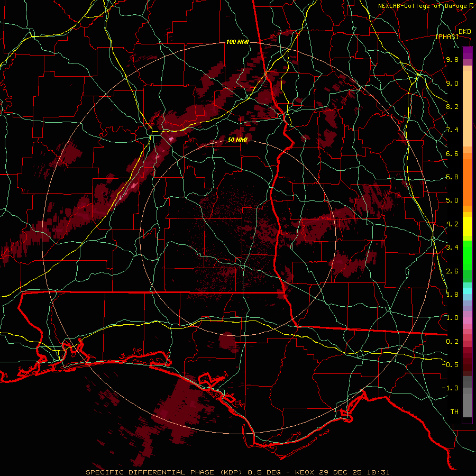This screenshot has height=476, width=476.
Task: Click the 3.4 legend value
Action: (452, 248)
